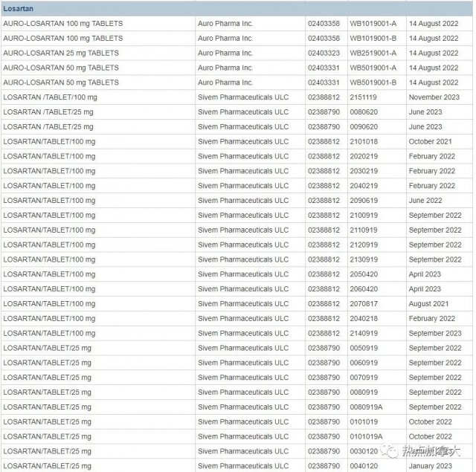Click February 2022 in the 2030219 row

pyautogui.click(x=432, y=171)
